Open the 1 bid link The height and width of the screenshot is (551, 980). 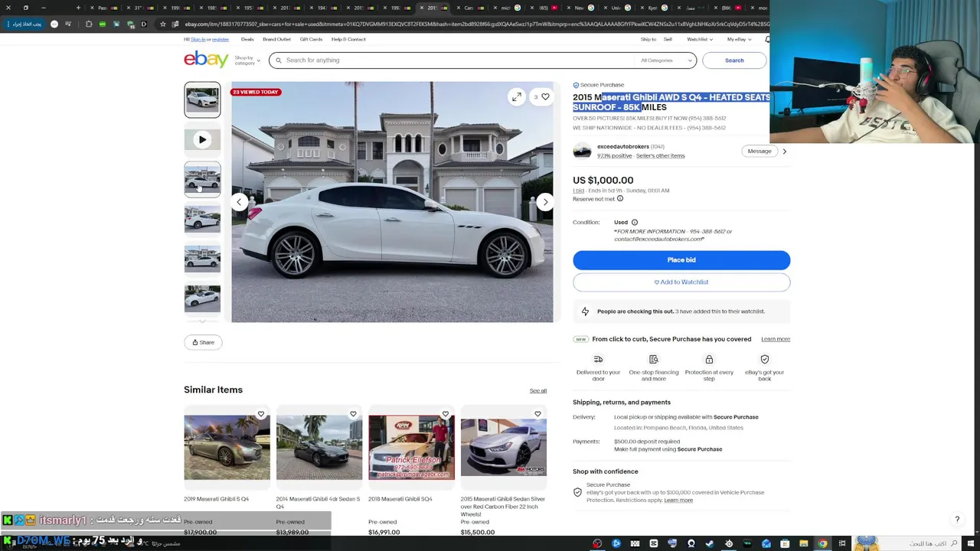578,191
